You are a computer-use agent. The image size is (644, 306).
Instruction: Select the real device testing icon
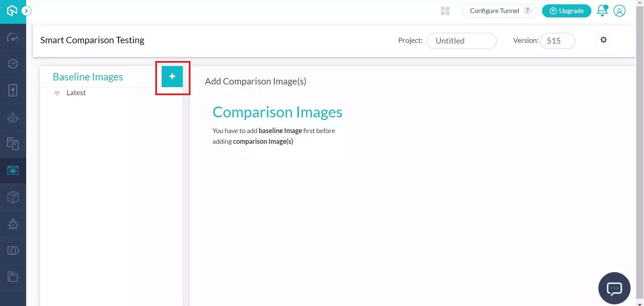[x=13, y=143]
